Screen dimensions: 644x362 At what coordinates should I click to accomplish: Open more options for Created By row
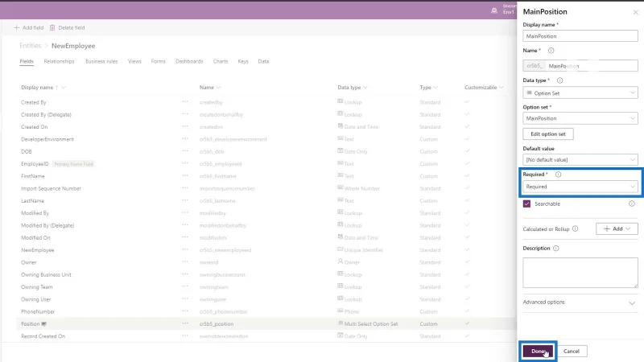pos(185,102)
